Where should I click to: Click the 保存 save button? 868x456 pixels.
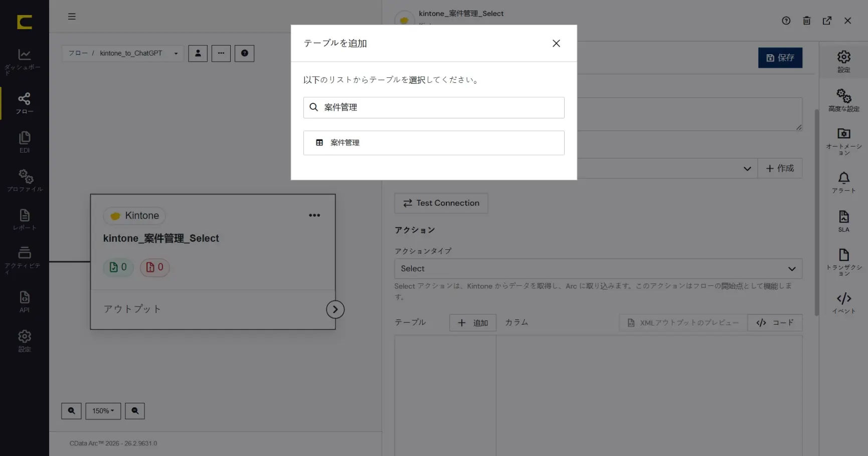coord(780,58)
